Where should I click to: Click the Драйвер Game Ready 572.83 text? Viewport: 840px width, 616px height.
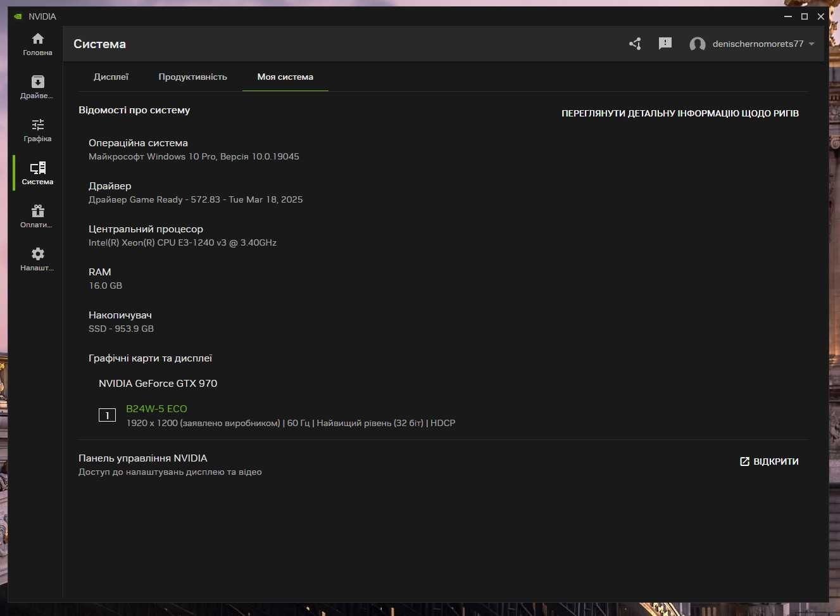(x=196, y=199)
